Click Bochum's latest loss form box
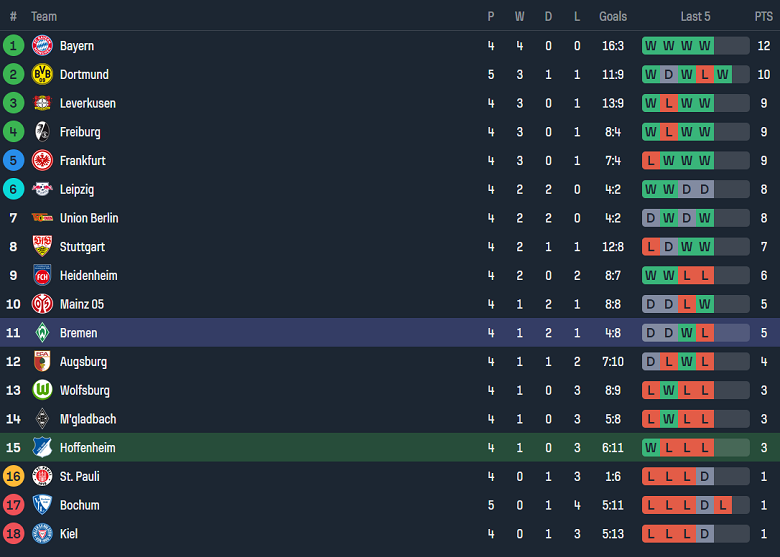Screen dimensions: 780x557 click(x=723, y=505)
